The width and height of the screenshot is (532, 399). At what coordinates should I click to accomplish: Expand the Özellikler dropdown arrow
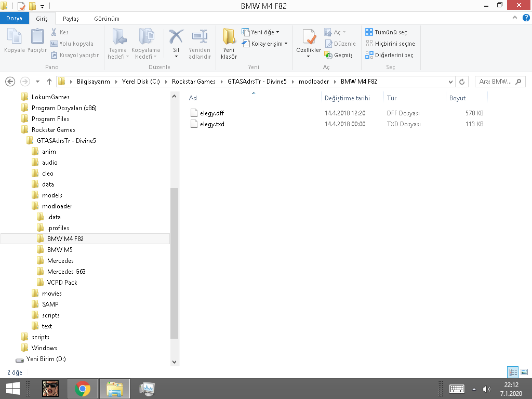[309, 57]
